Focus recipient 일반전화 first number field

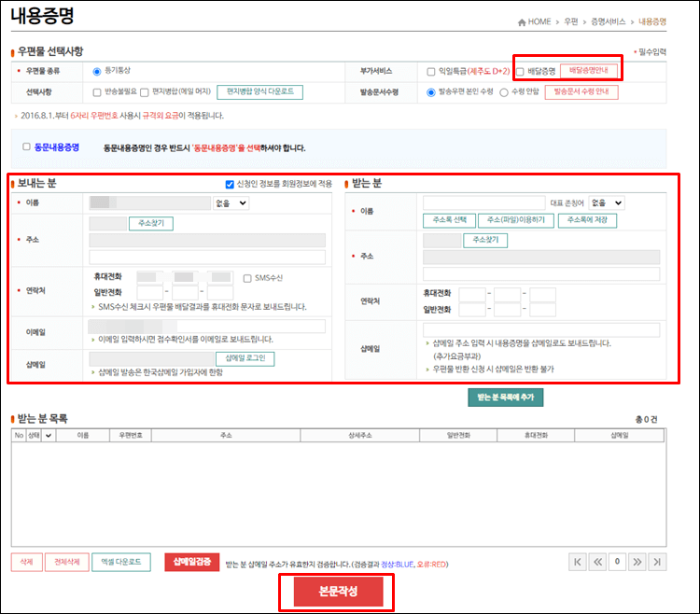tap(472, 310)
